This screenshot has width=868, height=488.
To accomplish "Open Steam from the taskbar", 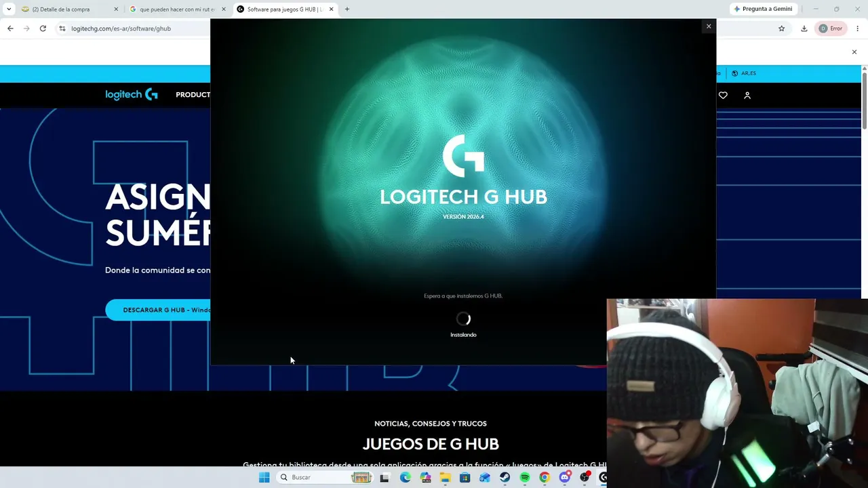I will [505, 477].
